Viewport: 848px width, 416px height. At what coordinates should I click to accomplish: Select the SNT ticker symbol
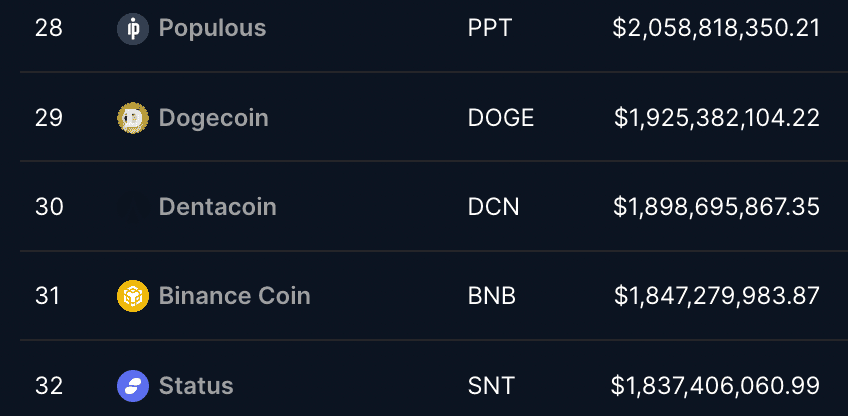[x=491, y=386]
